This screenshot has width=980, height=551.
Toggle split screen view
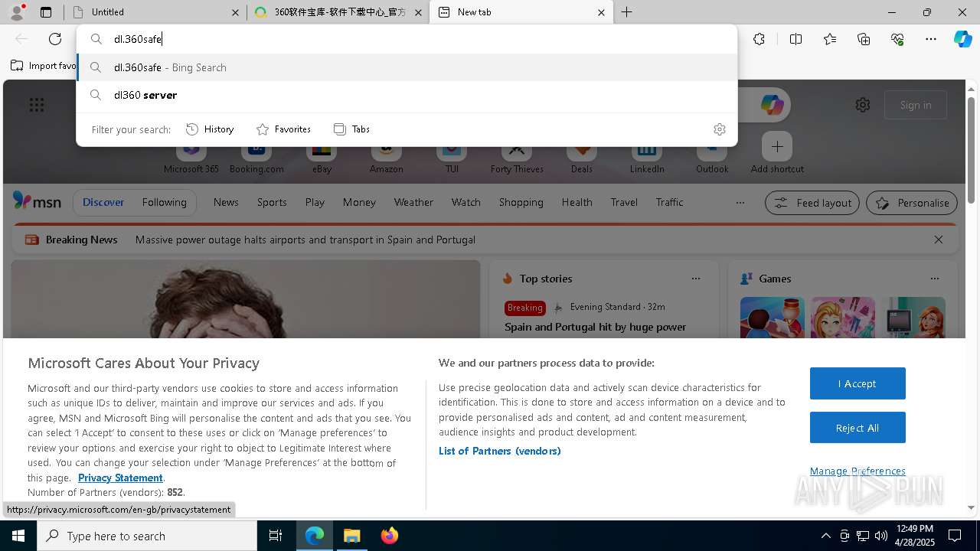pos(795,39)
